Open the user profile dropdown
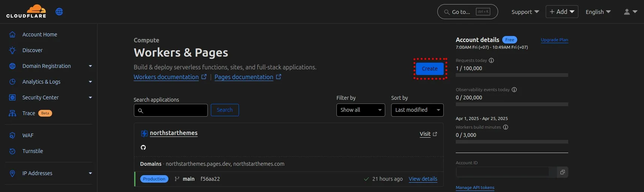 point(630,12)
